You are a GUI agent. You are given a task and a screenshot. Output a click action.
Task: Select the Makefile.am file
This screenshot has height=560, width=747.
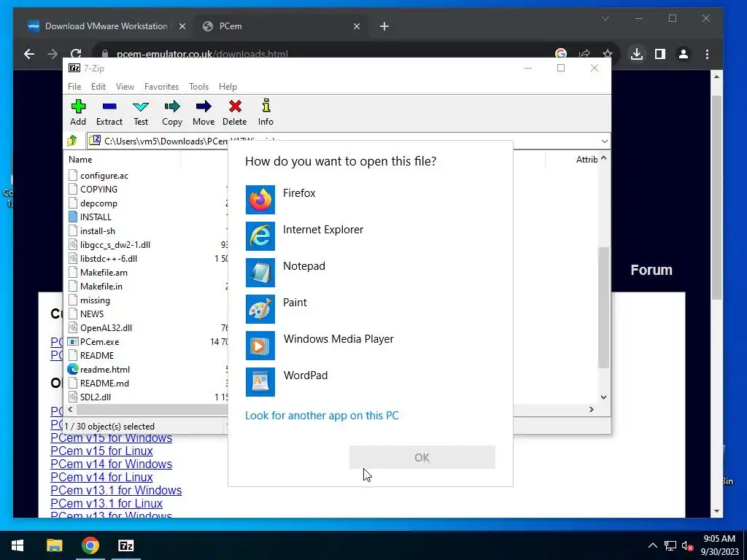click(104, 273)
